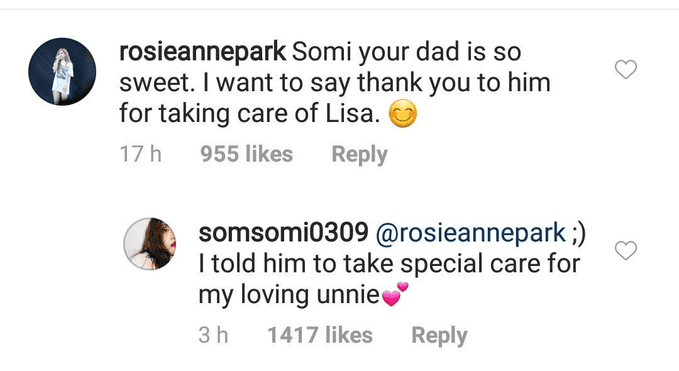View the 1417 likes list

[x=320, y=335]
